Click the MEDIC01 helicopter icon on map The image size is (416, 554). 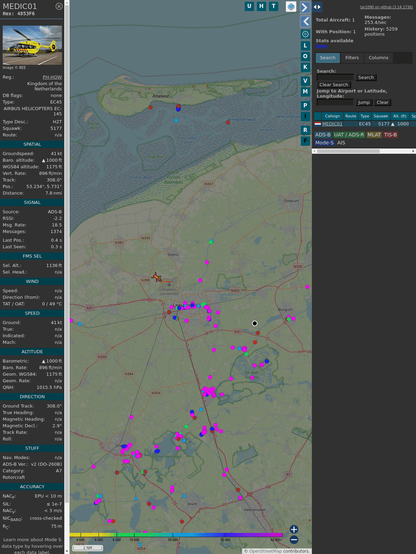157,277
